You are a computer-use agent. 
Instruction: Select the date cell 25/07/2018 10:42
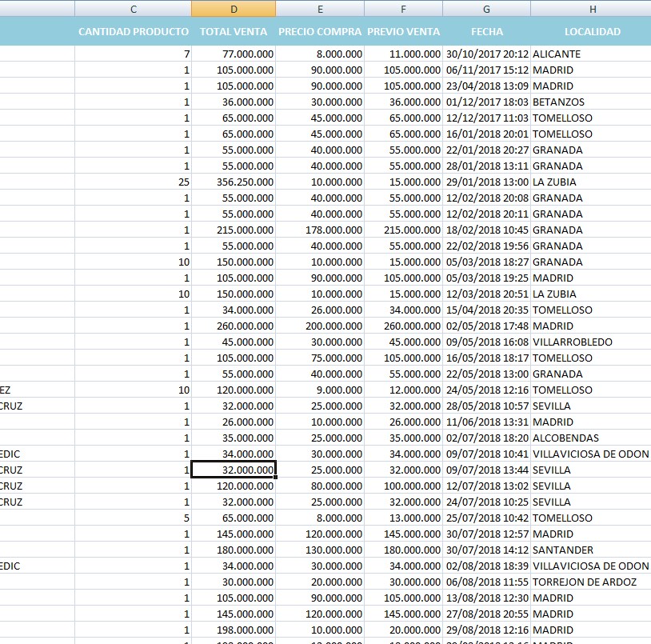coord(486,518)
